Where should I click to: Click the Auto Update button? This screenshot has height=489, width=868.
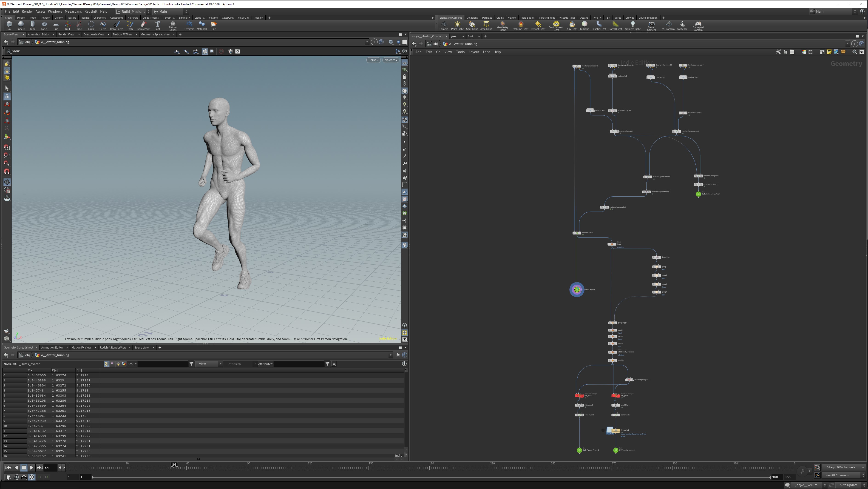[848, 485]
